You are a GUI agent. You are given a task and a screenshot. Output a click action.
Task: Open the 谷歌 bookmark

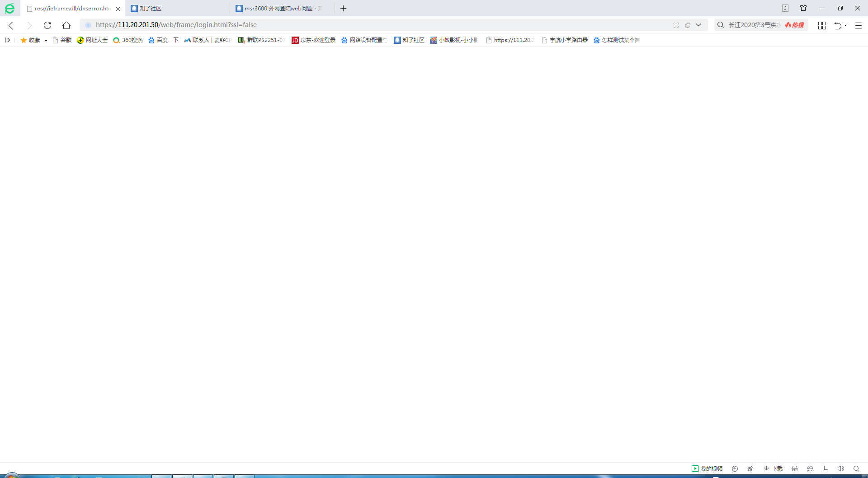(62, 40)
